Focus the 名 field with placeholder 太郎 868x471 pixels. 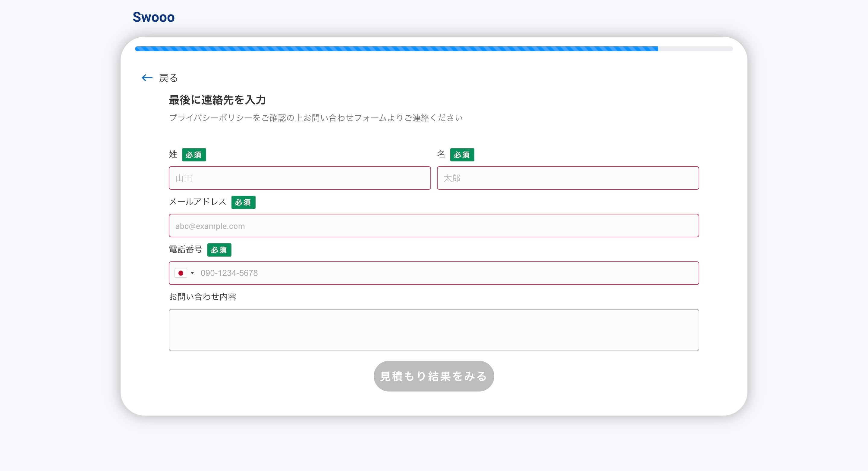[x=568, y=178]
